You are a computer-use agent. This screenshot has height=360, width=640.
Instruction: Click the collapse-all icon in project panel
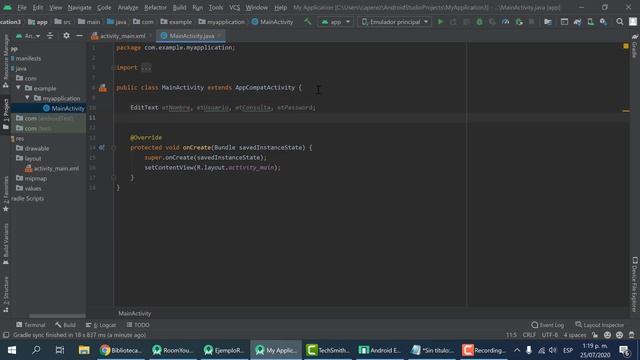[x=50, y=36]
